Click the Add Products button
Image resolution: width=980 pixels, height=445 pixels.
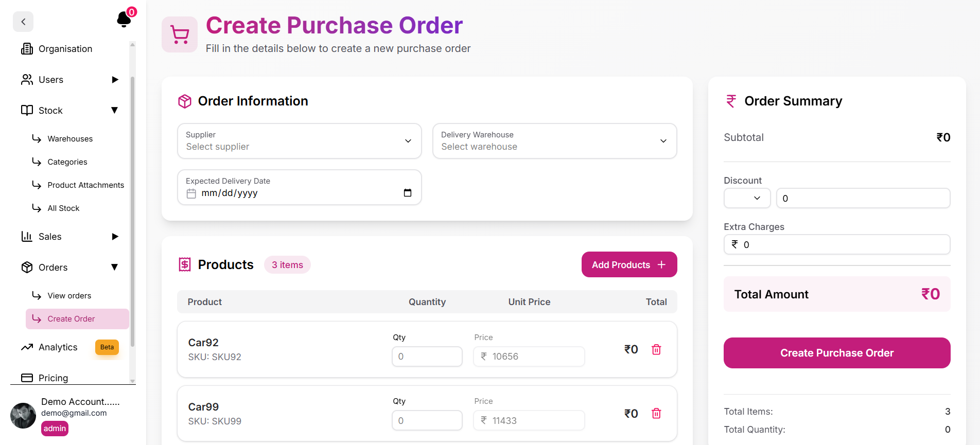pyautogui.click(x=629, y=264)
